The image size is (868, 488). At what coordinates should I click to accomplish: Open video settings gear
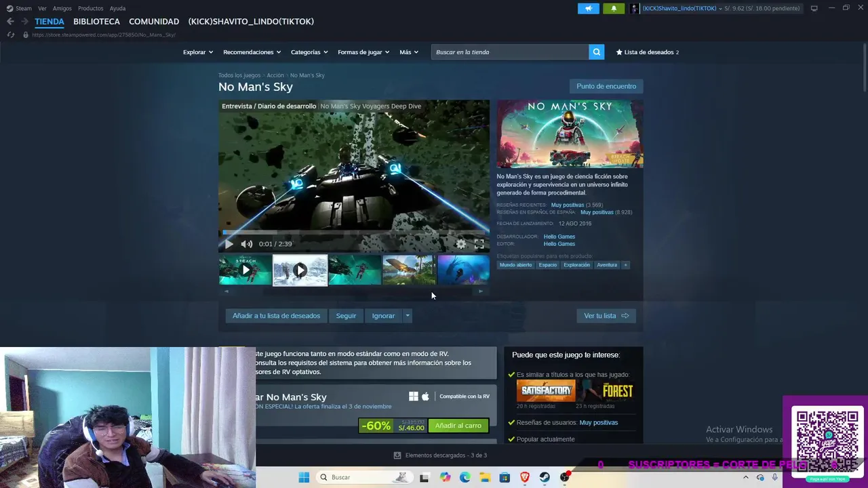(x=461, y=244)
